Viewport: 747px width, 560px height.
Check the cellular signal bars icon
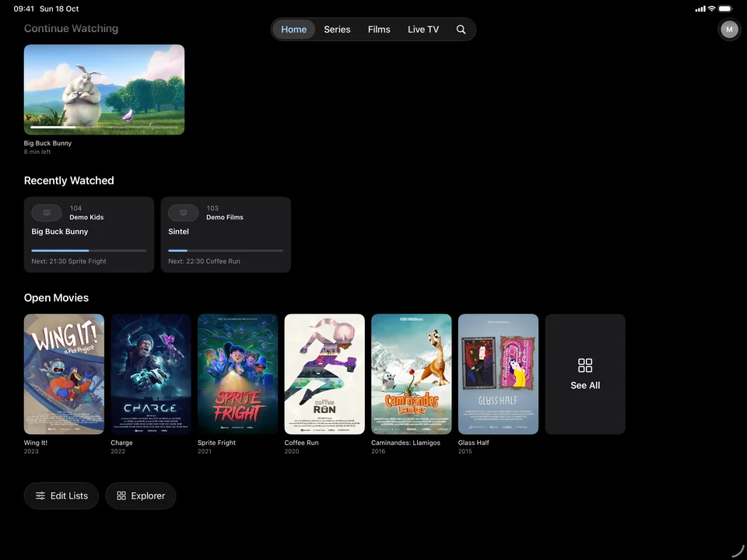click(x=700, y=9)
